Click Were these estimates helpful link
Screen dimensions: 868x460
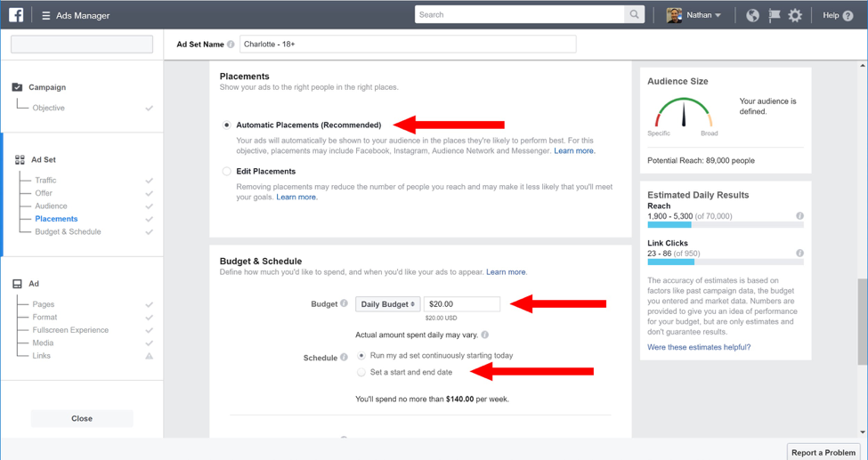(x=699, y=347)
